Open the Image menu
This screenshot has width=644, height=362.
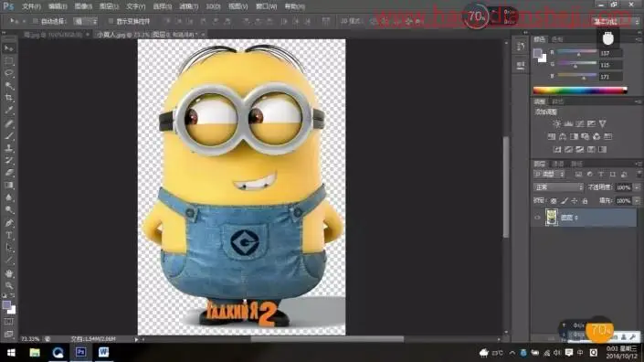tap(83, 6)
